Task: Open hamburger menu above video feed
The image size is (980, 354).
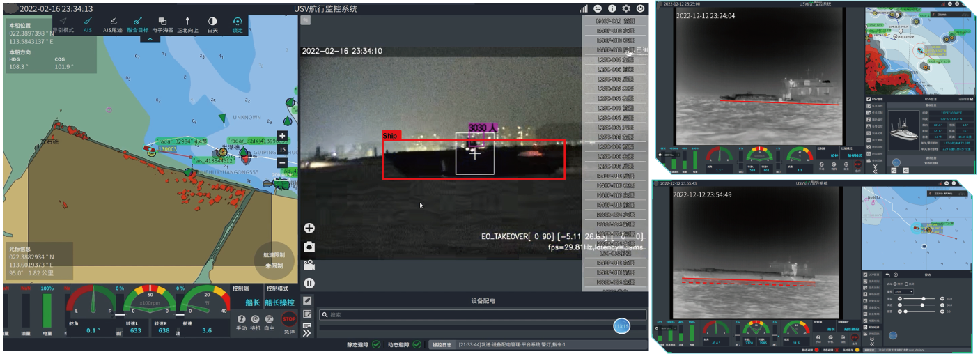Action: pyautogui.click(x=305, y=20)
